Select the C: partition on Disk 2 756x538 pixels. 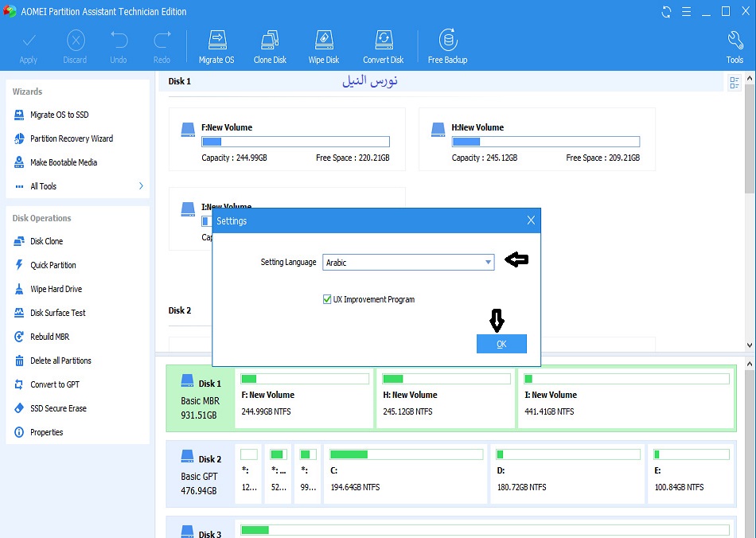click(406, 473)
